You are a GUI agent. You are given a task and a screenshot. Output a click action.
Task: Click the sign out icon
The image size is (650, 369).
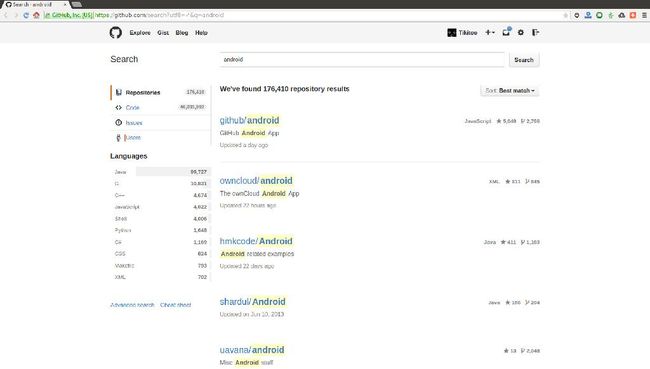(535, 32)
